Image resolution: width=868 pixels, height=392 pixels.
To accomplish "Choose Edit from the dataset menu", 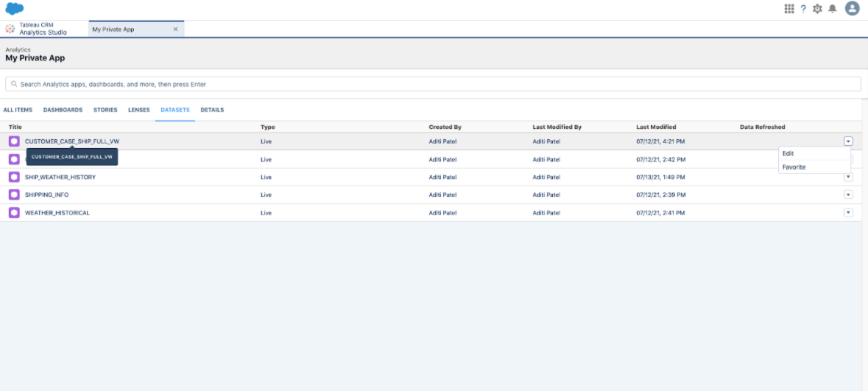I will click(788, 153).
